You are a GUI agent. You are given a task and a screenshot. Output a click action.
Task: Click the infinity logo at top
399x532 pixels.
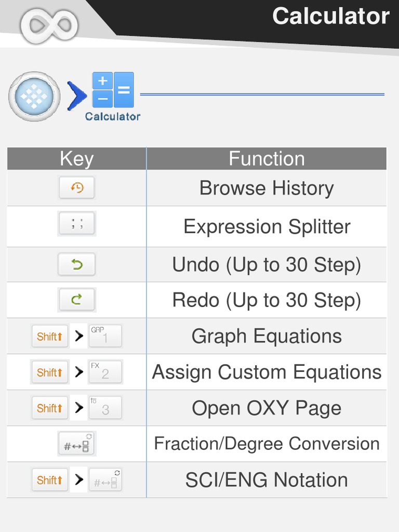pyautogui.click(x=49, y=24)
